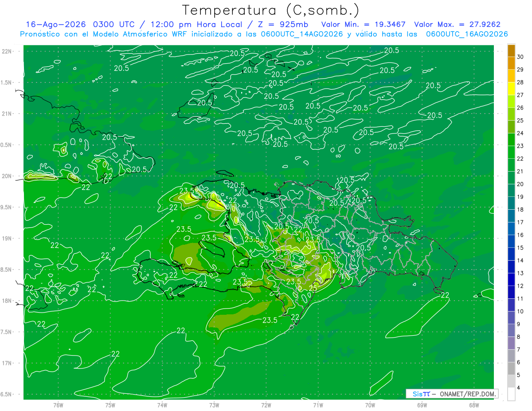The height and width of the screenshot is (411, 532).
Task: Click the white swatch below 4
Action: coord(511,394)
